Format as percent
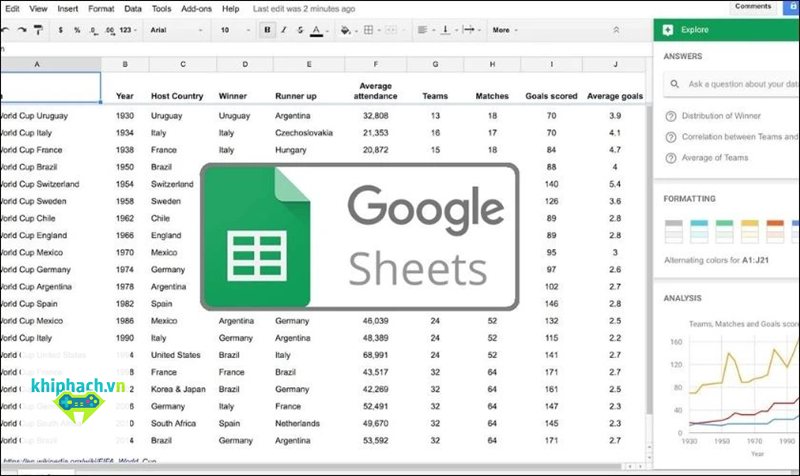800x476 pixels. 77,30
